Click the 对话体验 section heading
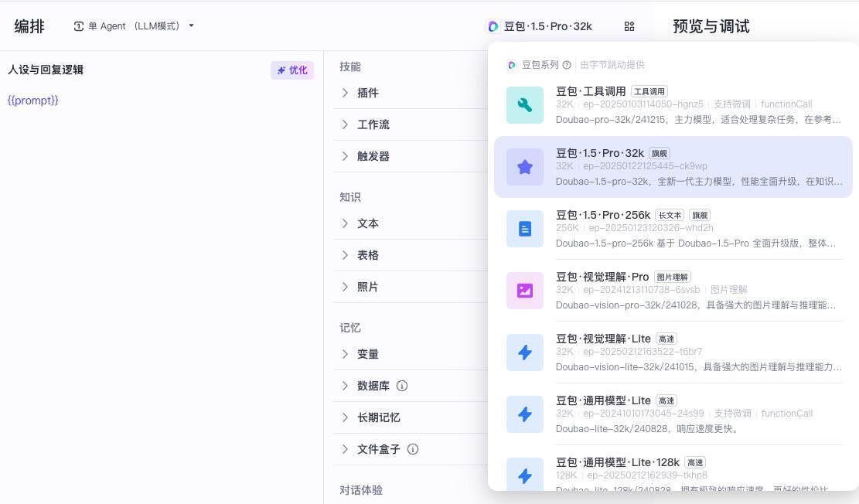This screenshot has height=504, width=859. [x=361, y=490]
